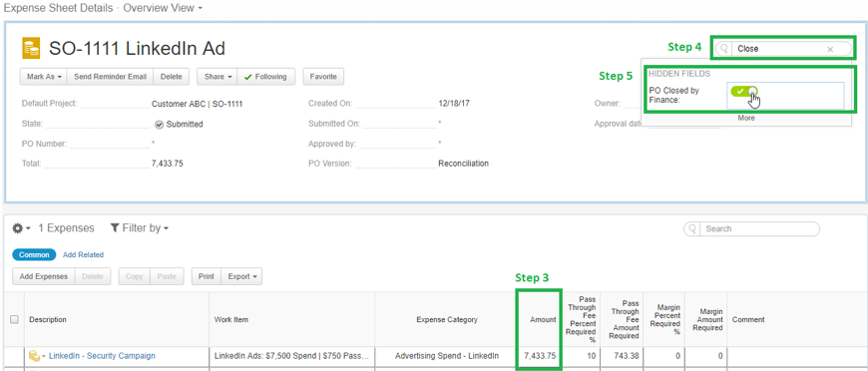Viewport: 868px width, 371px height.
Task: Click the field search box containing Close
Action: pyautogui.click(x=783, y=49)
